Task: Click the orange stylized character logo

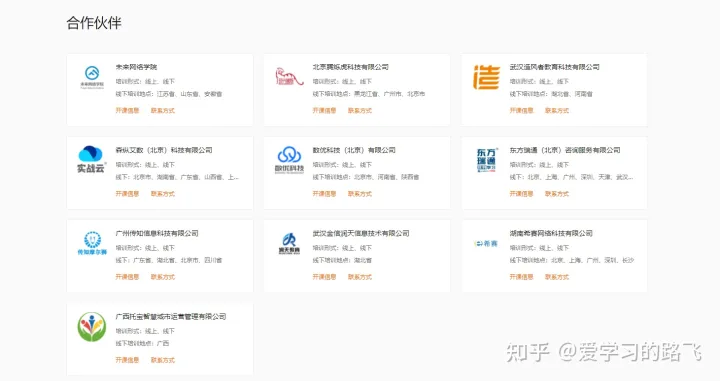Action: click(x=486, y=77)
